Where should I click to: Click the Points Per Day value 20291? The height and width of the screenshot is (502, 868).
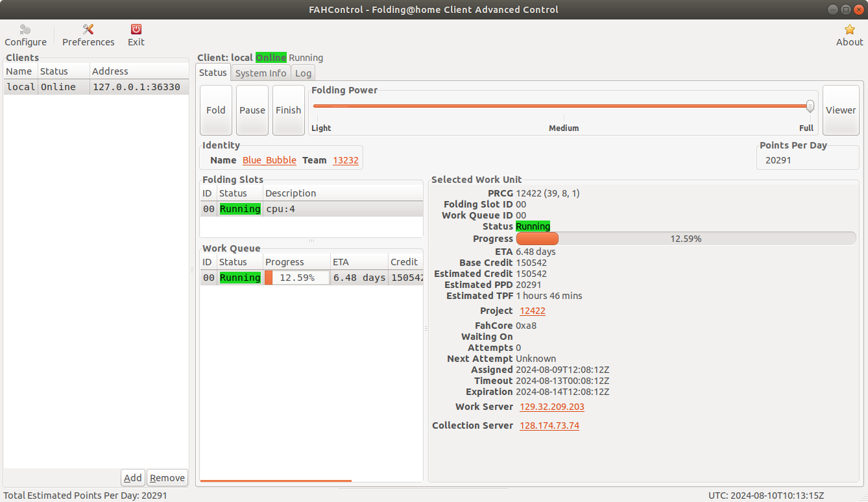[x=778, y=160]
